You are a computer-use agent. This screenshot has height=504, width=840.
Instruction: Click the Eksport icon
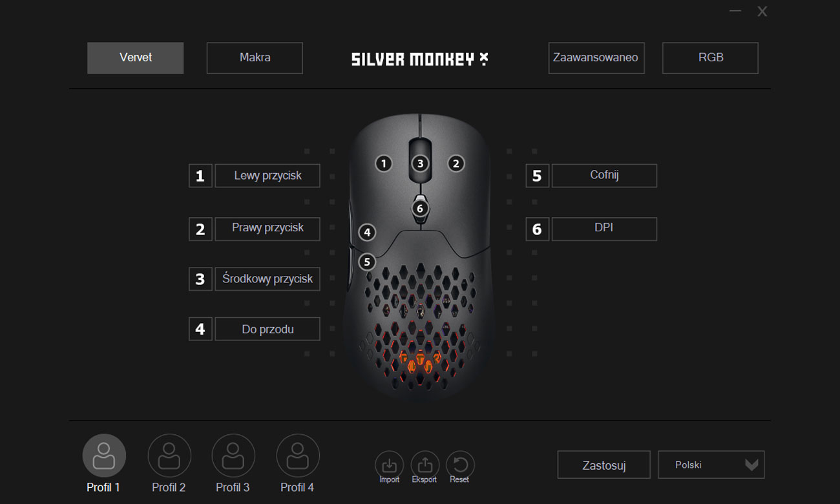point(425,465)
